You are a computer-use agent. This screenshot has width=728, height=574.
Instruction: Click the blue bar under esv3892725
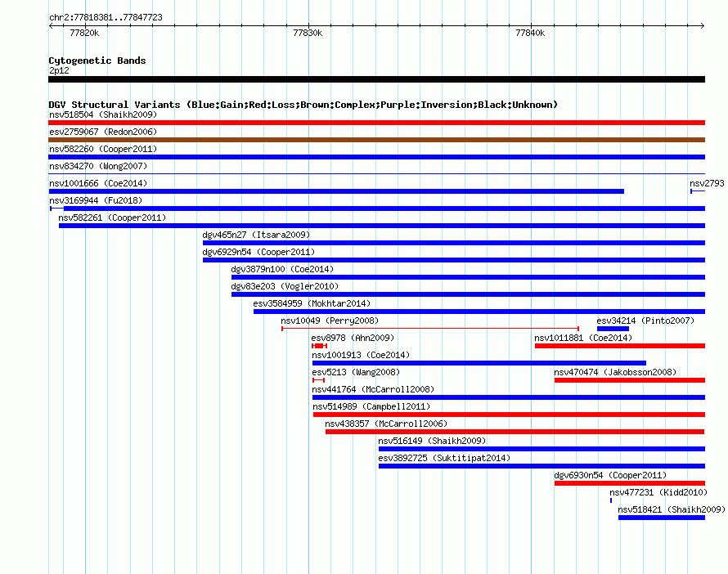coord(542,466)
